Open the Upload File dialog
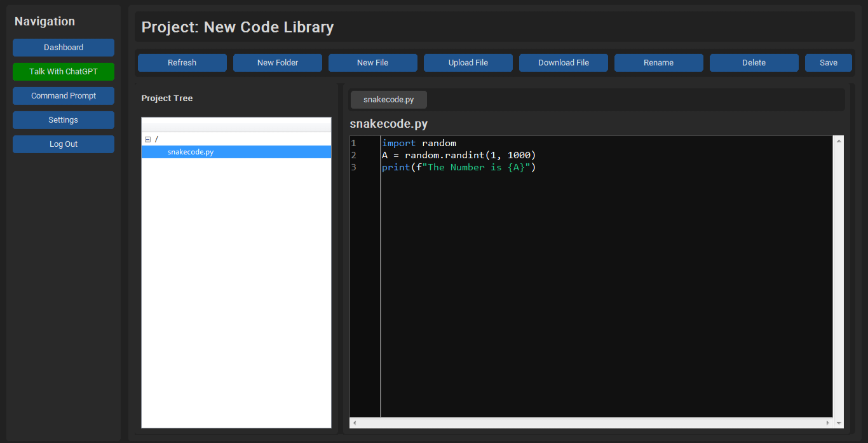Viewport: 868px width, 443px height. tap(468, 63)
